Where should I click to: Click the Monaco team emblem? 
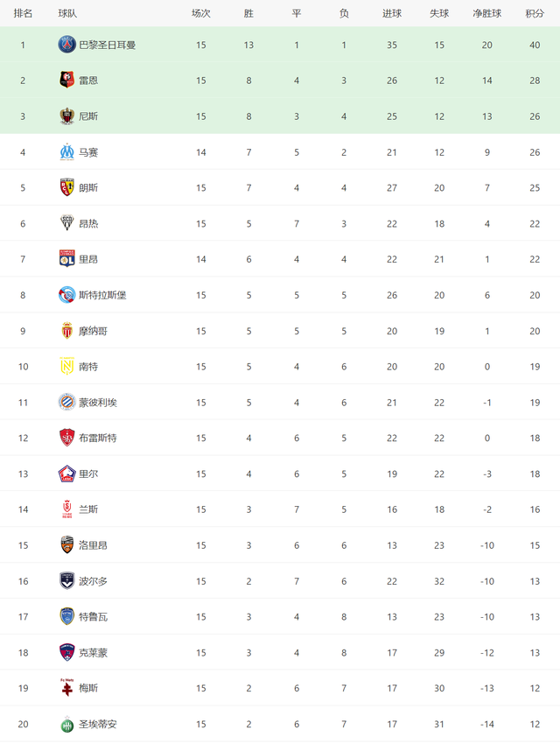[66, 330]
